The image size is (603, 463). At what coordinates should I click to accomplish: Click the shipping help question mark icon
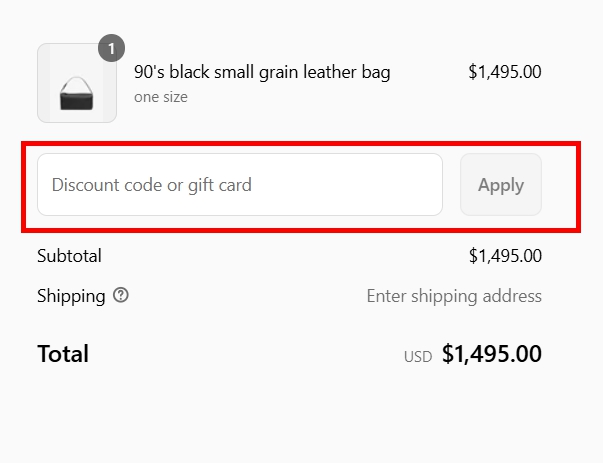point(121,296)
